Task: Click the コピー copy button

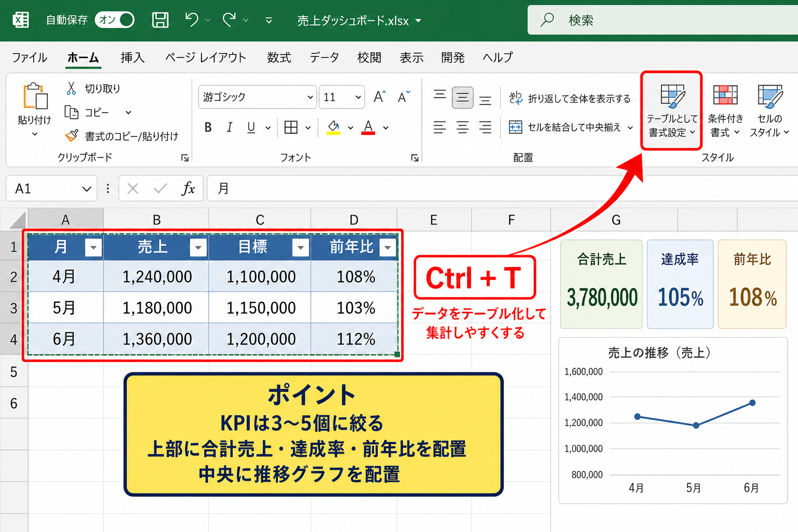Action: click(86, 112)
